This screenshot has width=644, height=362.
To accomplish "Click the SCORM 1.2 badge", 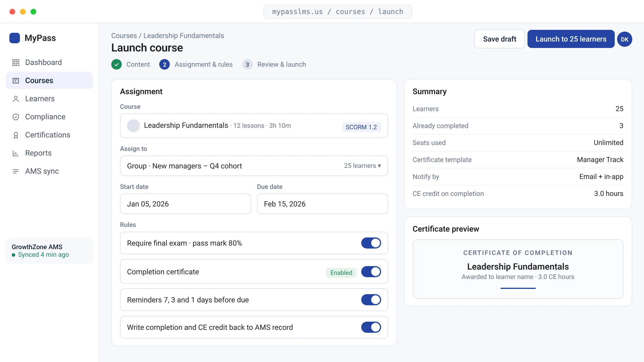I will pos(361,127).
